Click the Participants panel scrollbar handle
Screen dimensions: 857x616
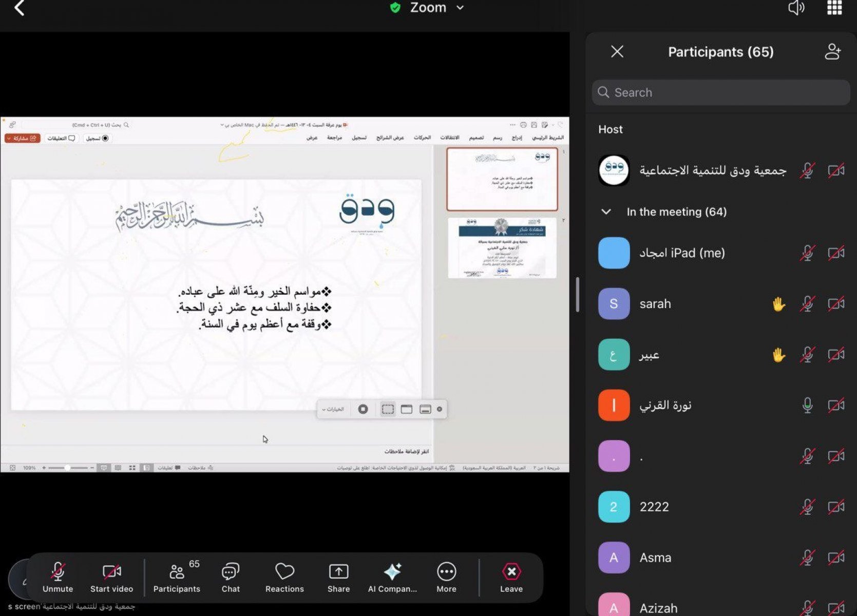point(578,295)
